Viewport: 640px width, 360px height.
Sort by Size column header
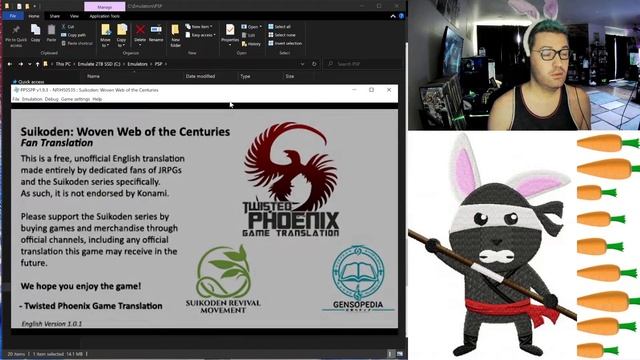tap(289, 76)
